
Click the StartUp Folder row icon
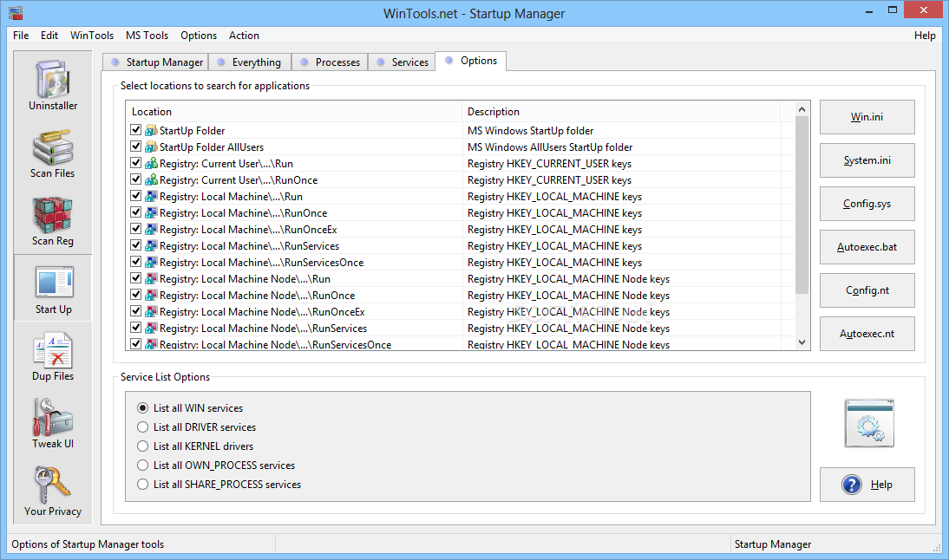(151, 131)
